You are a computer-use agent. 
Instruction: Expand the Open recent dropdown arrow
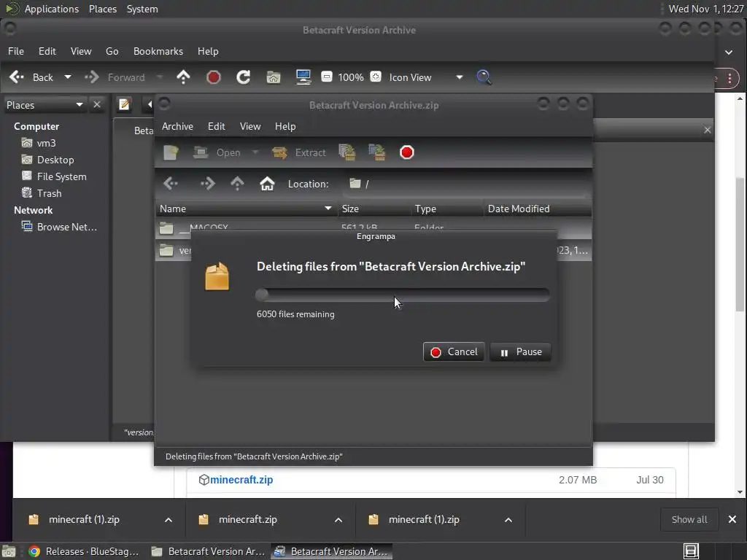[255, 152]
